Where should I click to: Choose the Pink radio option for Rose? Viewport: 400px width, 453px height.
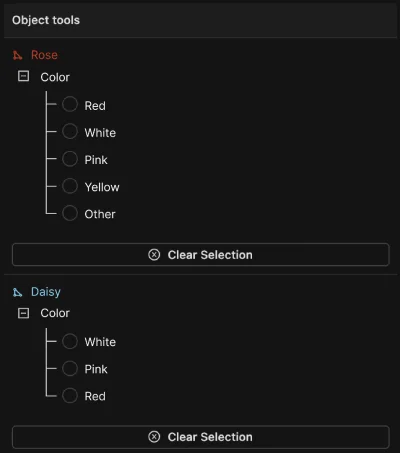point(70,159)
